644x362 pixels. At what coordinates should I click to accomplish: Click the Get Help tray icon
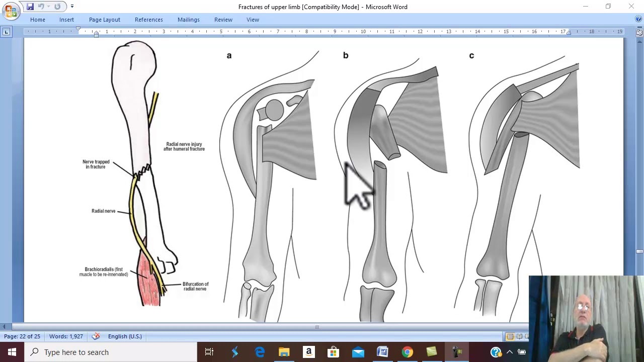point(496,352)
